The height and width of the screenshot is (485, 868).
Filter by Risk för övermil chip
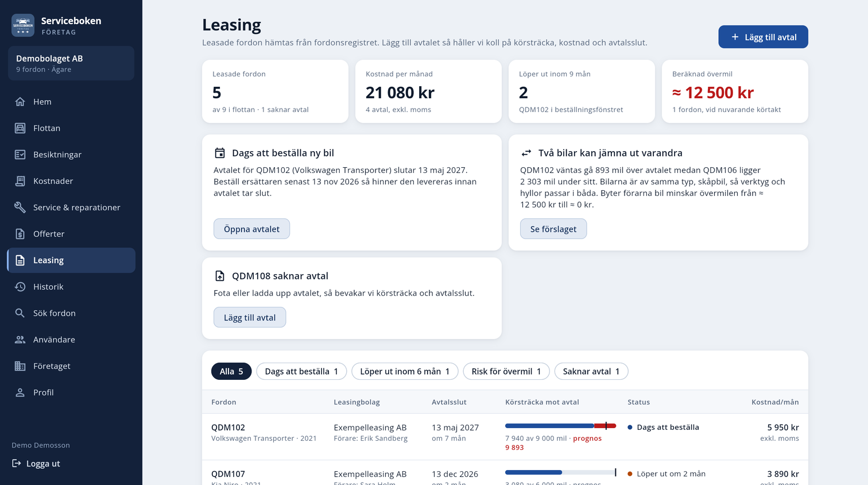[506, 371]
